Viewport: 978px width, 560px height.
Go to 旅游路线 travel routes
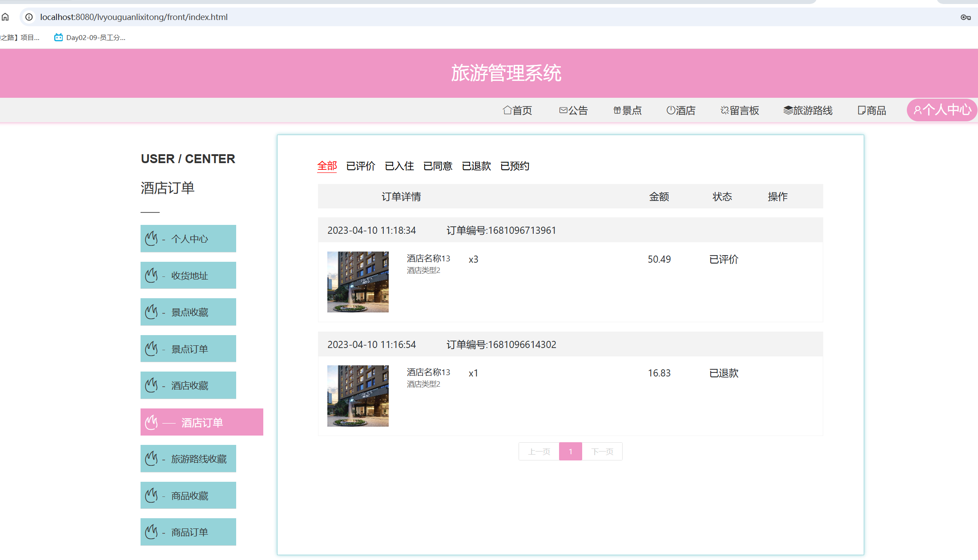point(808,110)
